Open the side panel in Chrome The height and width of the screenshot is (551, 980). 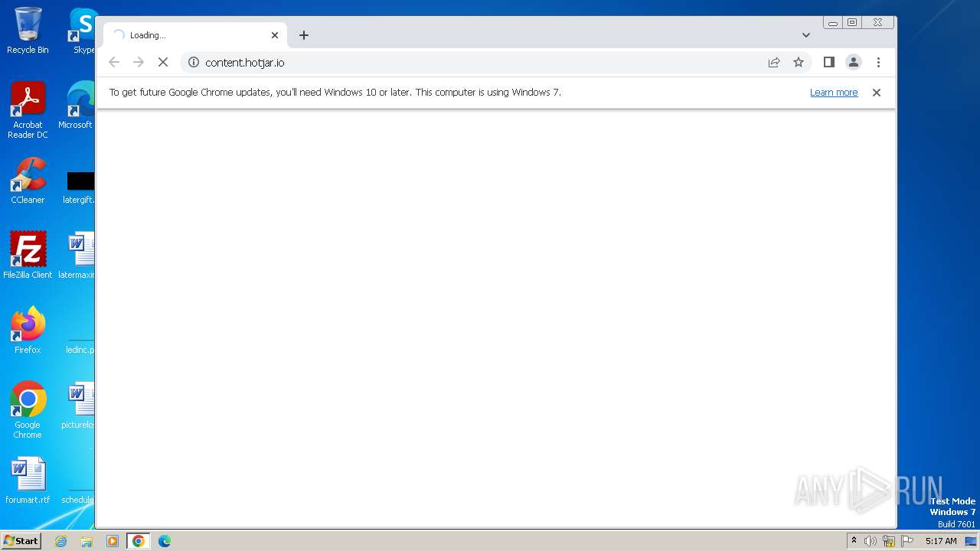[828, 62]
